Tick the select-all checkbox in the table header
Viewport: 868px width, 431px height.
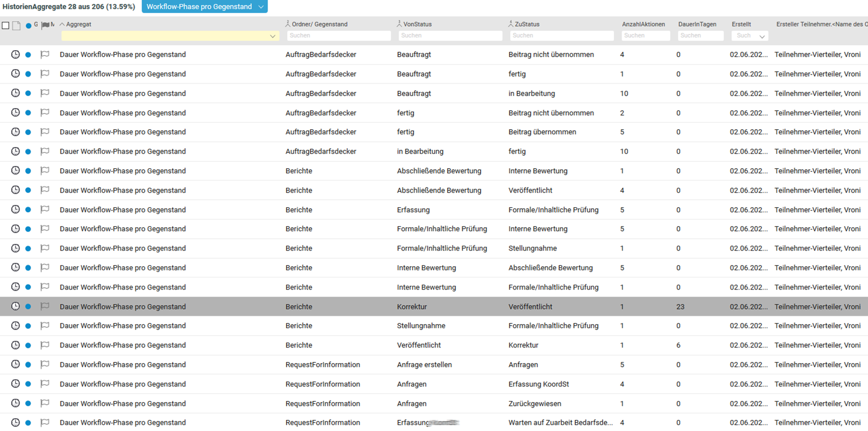[6, 25]
